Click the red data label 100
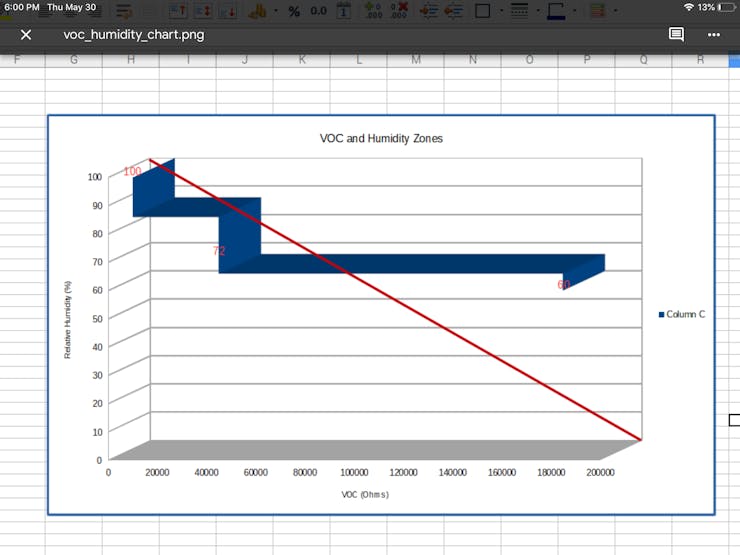The height and width of the screenshot is (555, 740). tap(132, 171)
